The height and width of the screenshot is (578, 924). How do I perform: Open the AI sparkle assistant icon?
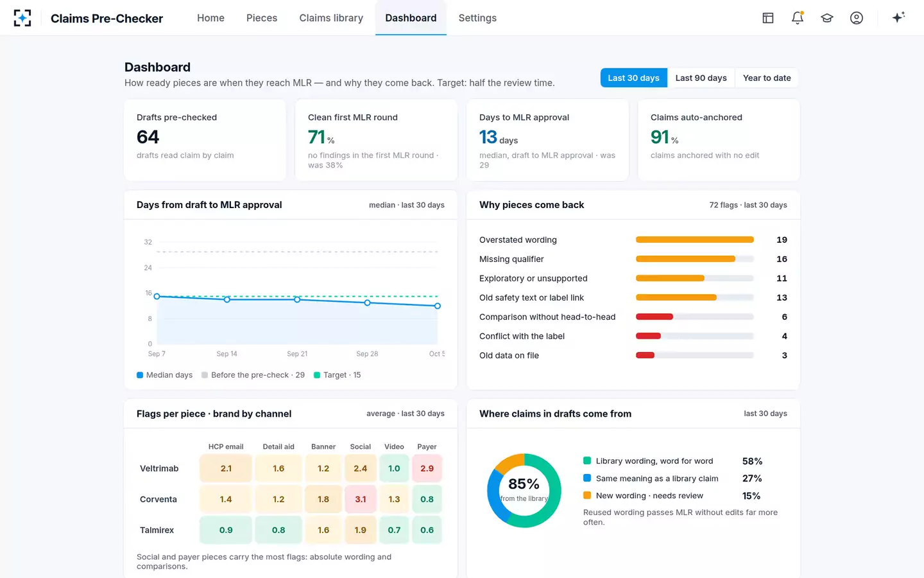898,17
